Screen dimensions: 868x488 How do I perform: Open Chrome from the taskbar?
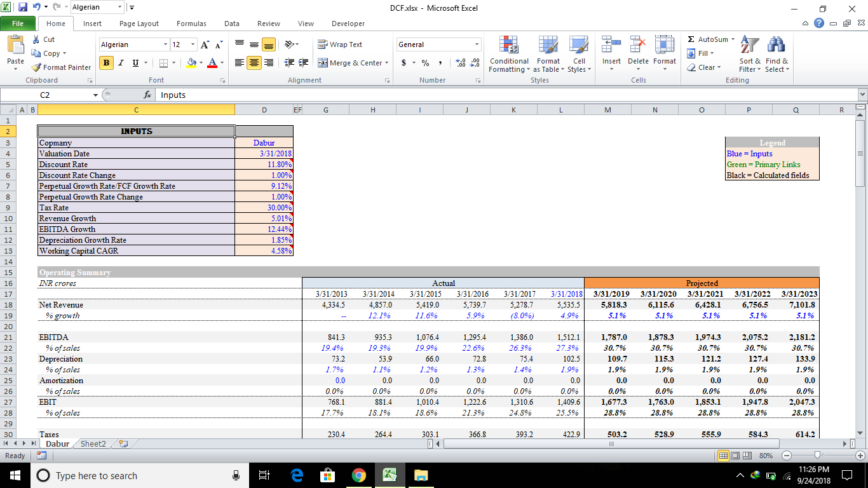point(358,475)
